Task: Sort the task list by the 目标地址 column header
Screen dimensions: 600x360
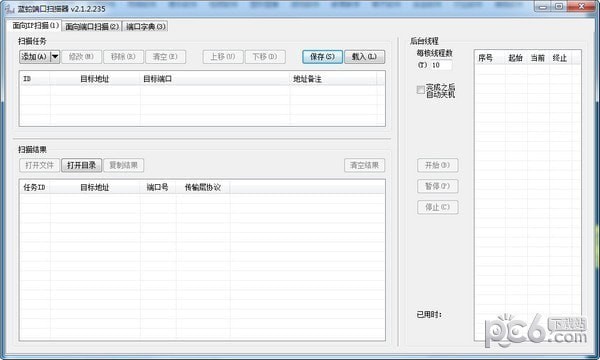Action: 95,79
